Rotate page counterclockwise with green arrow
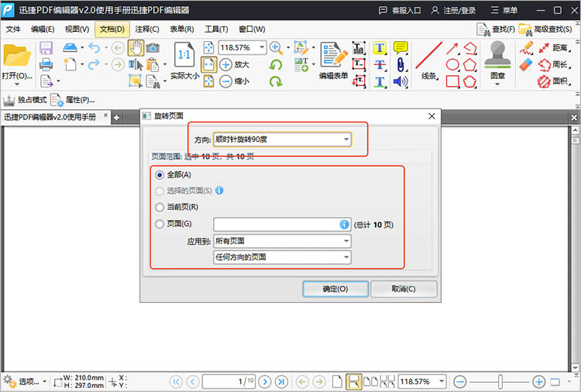 click(x=276, y=65)
